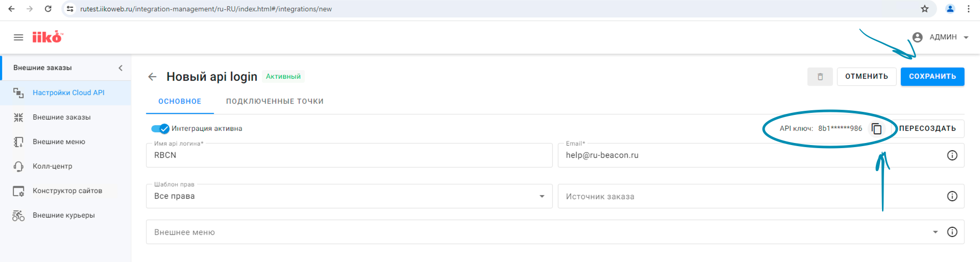Show info for Внешнее меню field

(952, 232)
